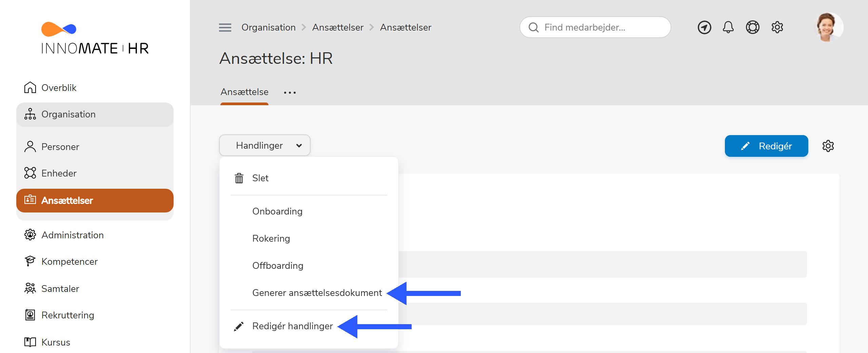
Task: Click the Overblik house icon
Action: click(x=30, y=87)
